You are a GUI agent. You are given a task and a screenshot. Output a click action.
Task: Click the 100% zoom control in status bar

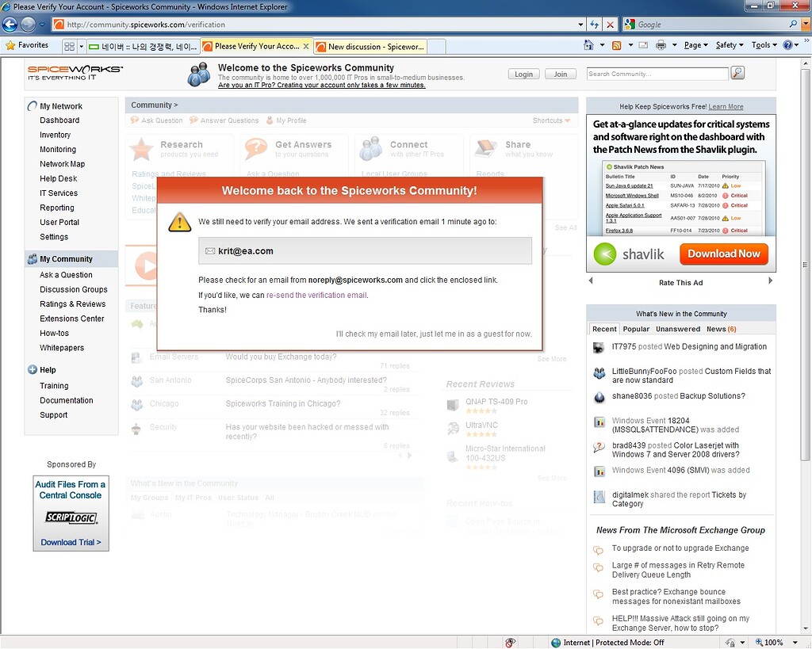point(772,642)
